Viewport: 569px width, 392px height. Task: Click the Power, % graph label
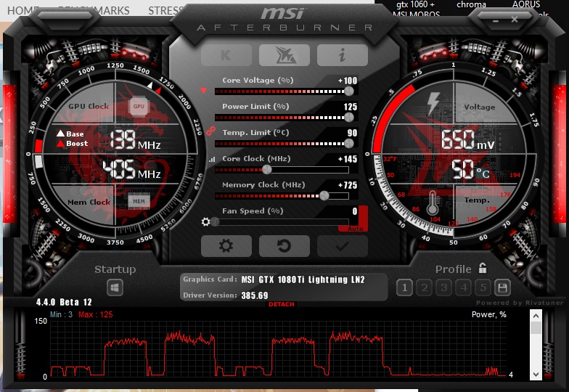489,315
